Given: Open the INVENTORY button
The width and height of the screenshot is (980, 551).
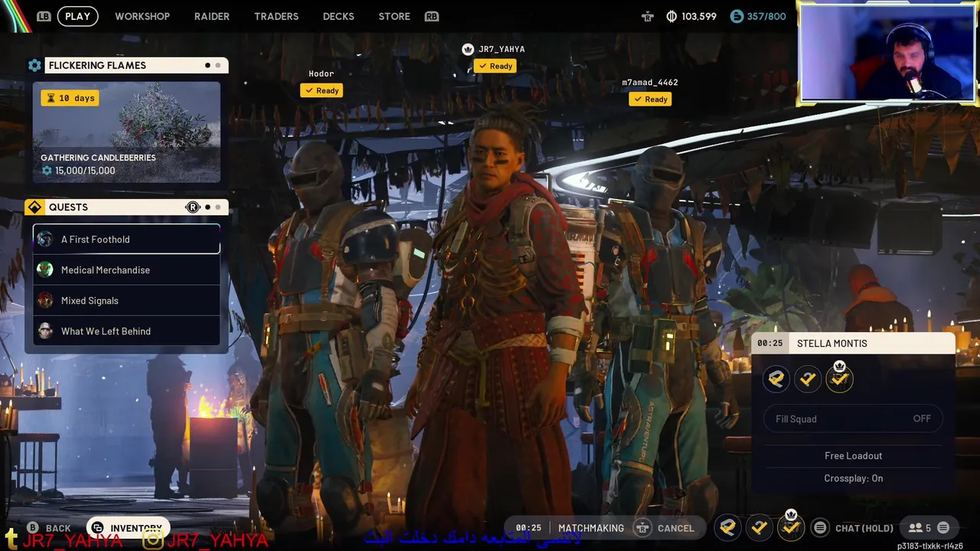Looking at the screenshot, I should coord(127,528).
